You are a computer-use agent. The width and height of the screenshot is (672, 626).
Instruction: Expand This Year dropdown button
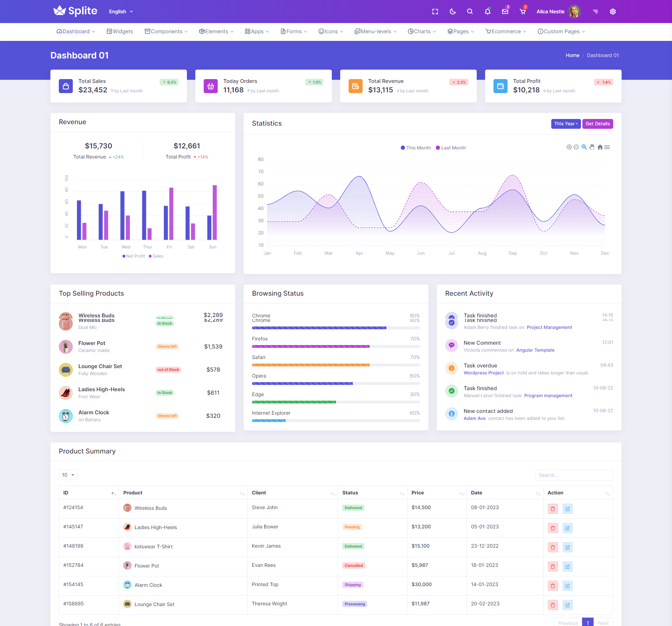point(566,124)
